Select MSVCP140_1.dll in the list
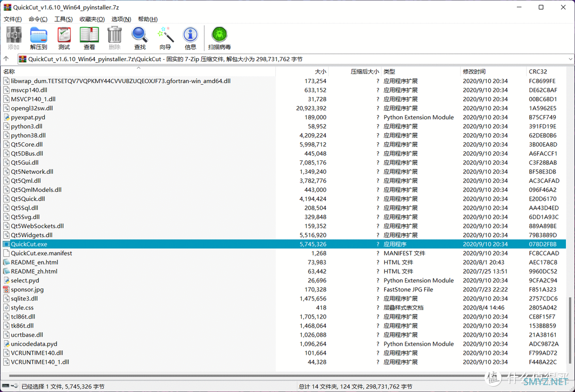The width and height of the screenshot is (575, 392). click(x=34, y=100)
